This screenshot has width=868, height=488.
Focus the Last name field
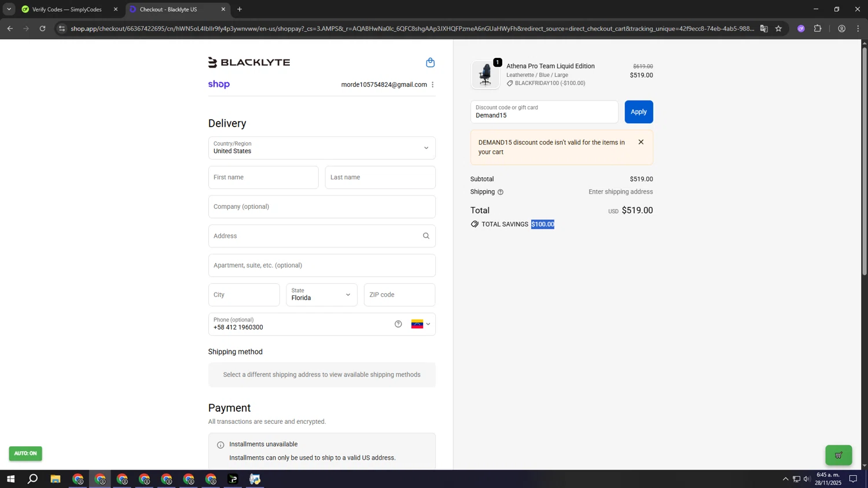point(380,178)
